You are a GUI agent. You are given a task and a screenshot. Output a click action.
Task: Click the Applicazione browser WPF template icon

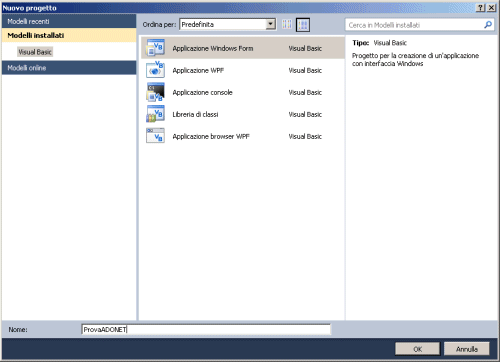tap(155, 136)
